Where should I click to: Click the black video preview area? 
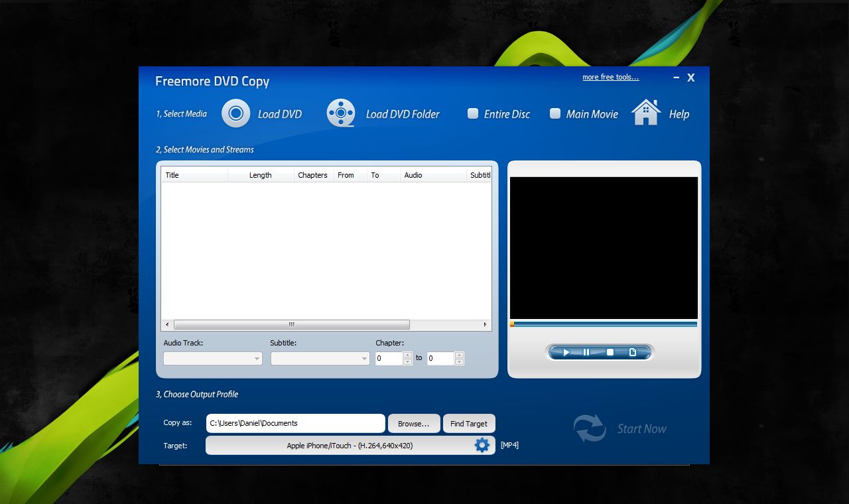click(604, 248)
